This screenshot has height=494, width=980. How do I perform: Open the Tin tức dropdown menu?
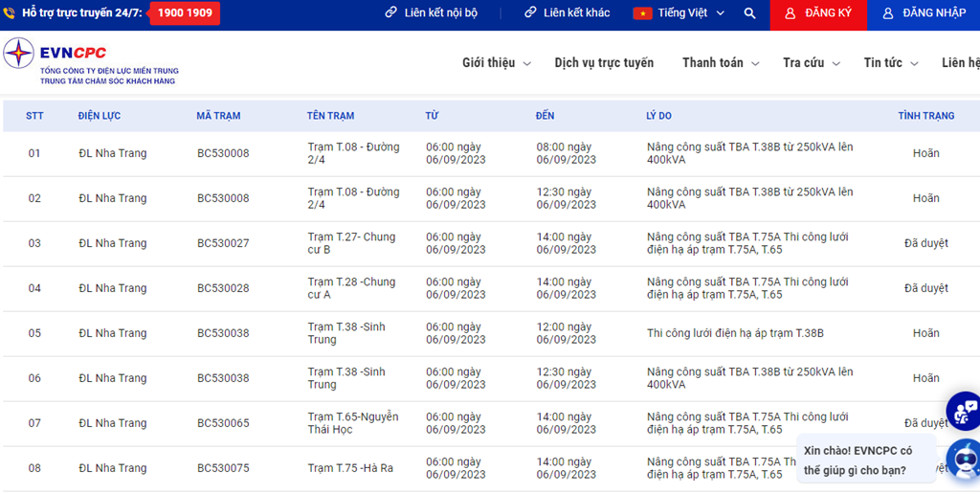pos(890,63)
